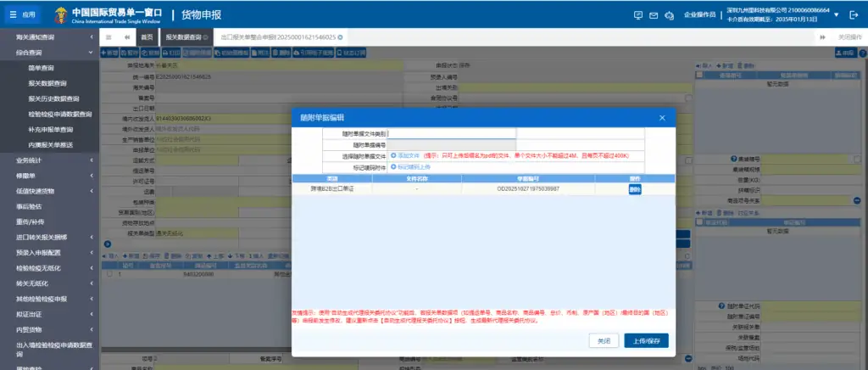The image size is (868, 370).
Task: Switch to the 报关数据查询 tab
Action: coord(183,37)
